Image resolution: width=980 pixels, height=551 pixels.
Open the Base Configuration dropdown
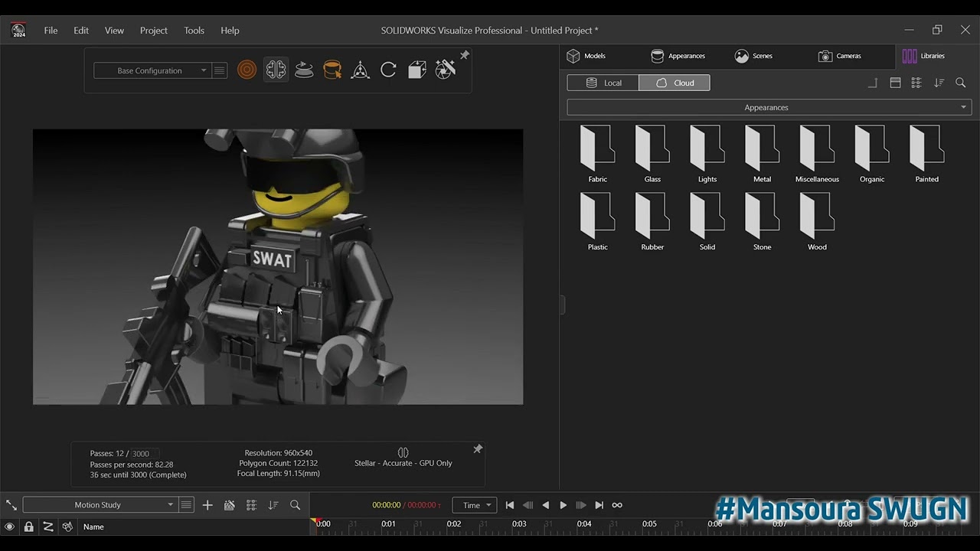tap(152, 70)
